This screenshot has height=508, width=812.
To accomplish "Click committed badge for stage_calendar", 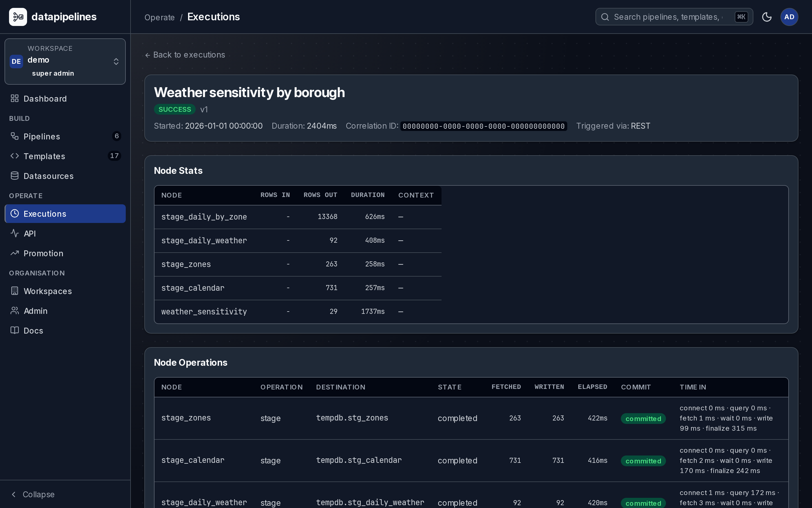I will [x=643, y=461].
